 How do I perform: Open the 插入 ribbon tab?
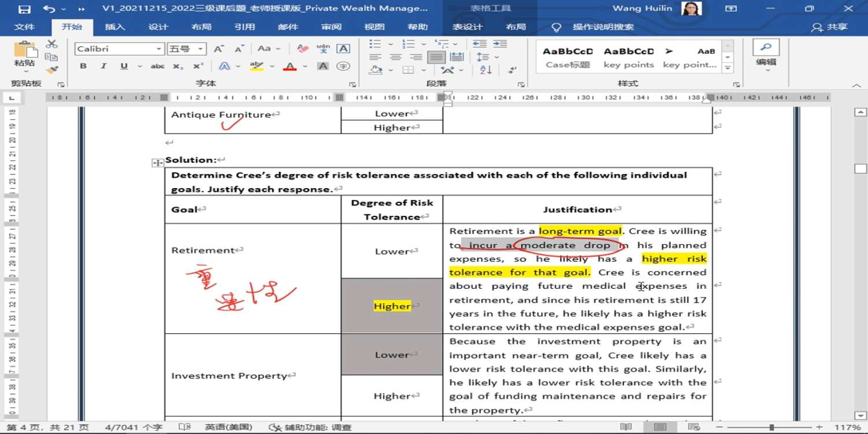point(115,27)
